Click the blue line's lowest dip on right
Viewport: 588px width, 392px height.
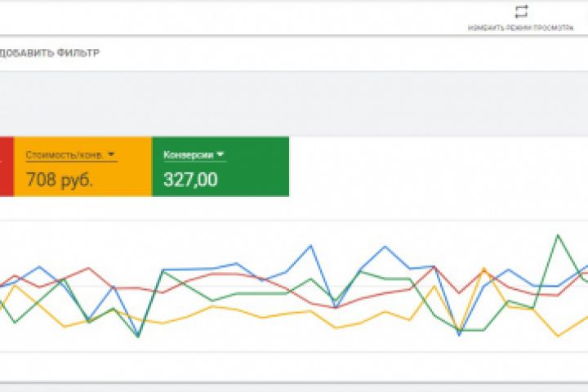tap(459, 335)
